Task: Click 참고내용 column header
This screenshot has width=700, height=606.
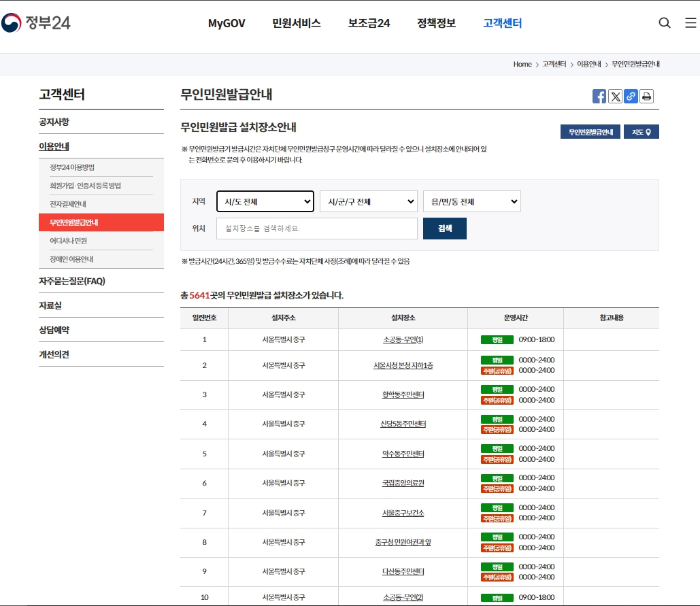Action: (612, 318)
